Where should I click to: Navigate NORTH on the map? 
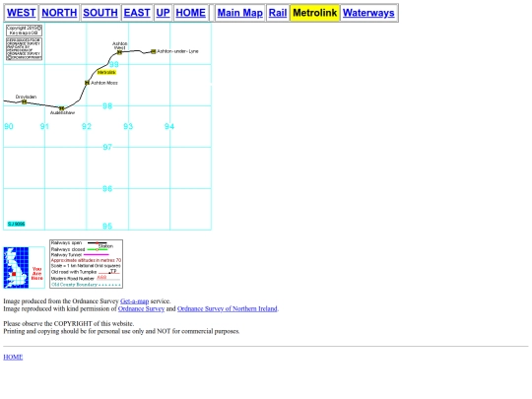(x=59, y=13)
